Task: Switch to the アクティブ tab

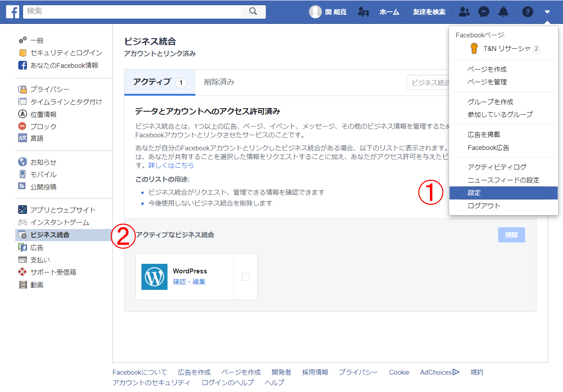Action: coord(160,83)
